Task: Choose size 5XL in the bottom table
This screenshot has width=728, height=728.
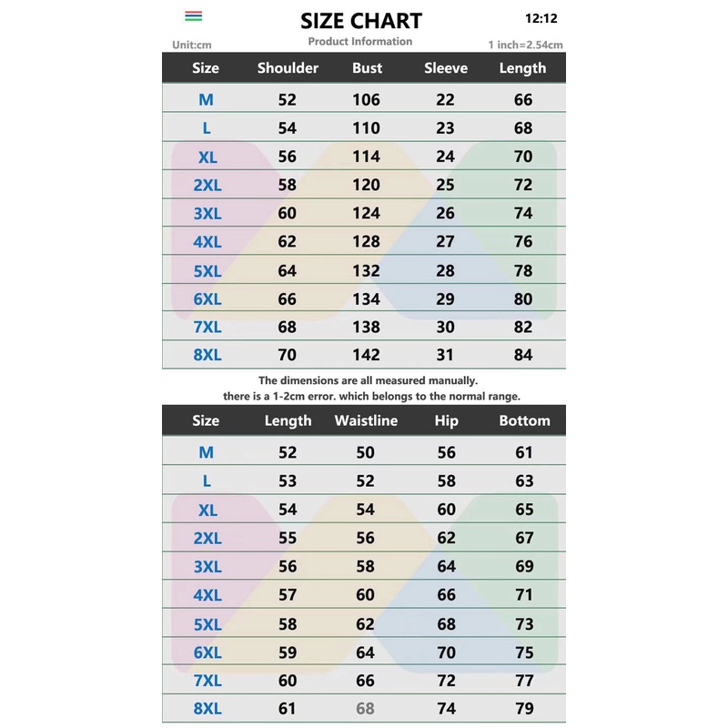Action: [207, 624]
